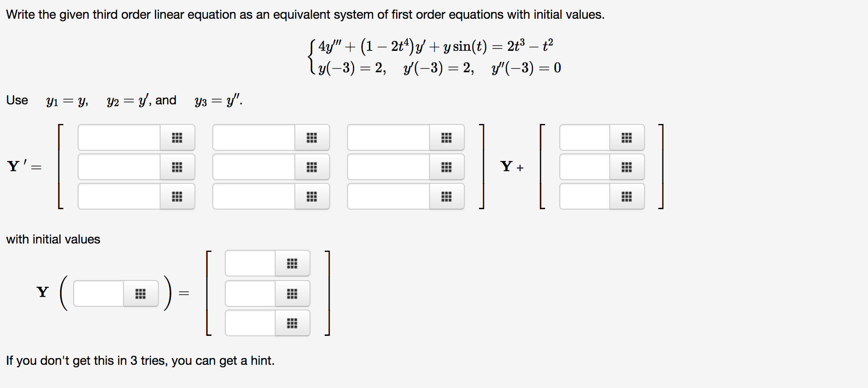Open the equation editor for matrix entry row 1 column 1
The height and width of the screenshot is (388, 868).
177,137
